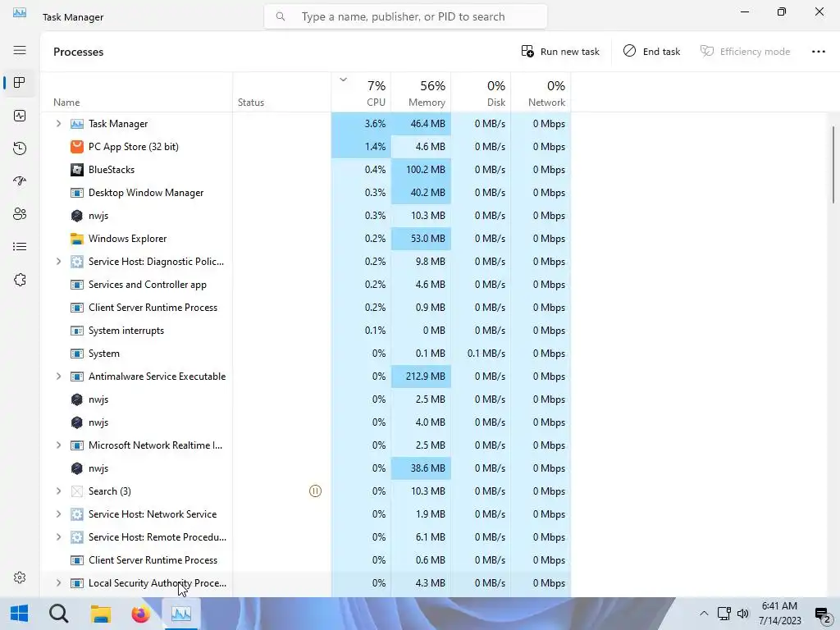Click the network icon in system tray
840x630 pixels.
pos(724,614)
